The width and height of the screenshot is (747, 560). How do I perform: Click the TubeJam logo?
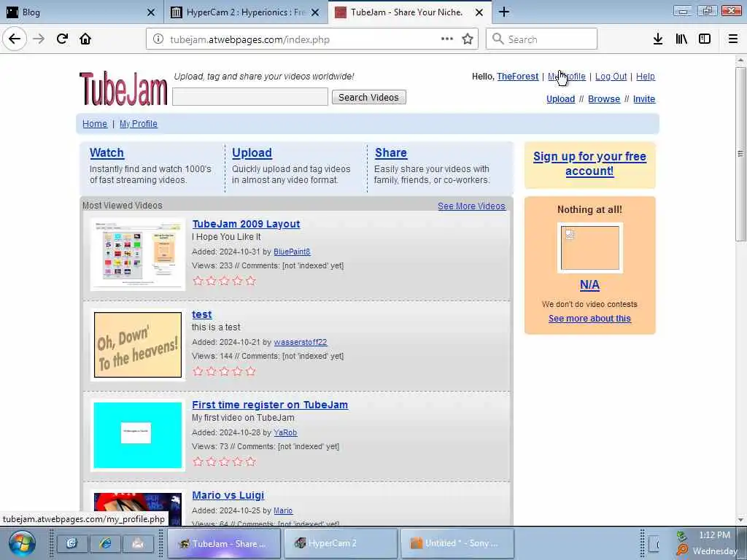coord(123,88)
